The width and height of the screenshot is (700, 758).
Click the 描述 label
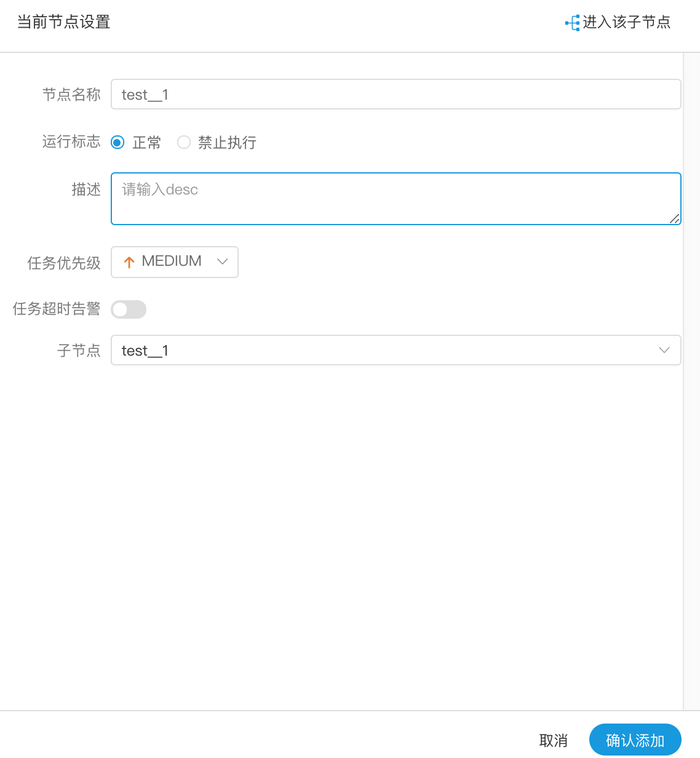[86, 189]
